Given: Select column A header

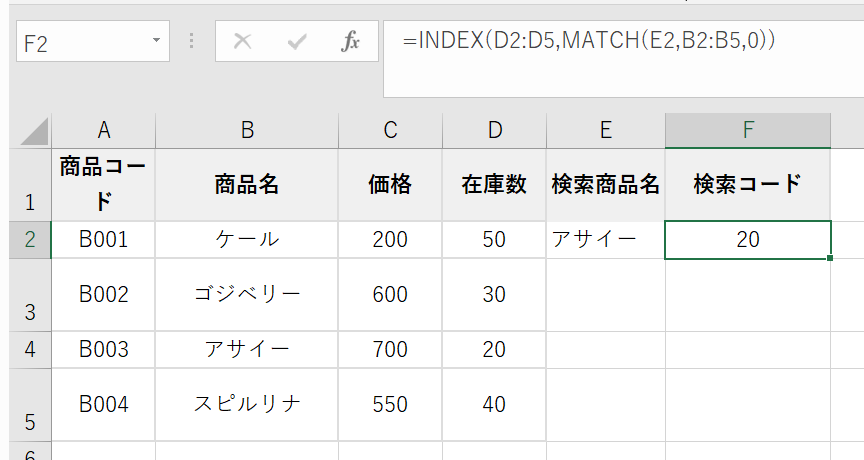Looking at the screenshot, I should (x=103, y=131).
